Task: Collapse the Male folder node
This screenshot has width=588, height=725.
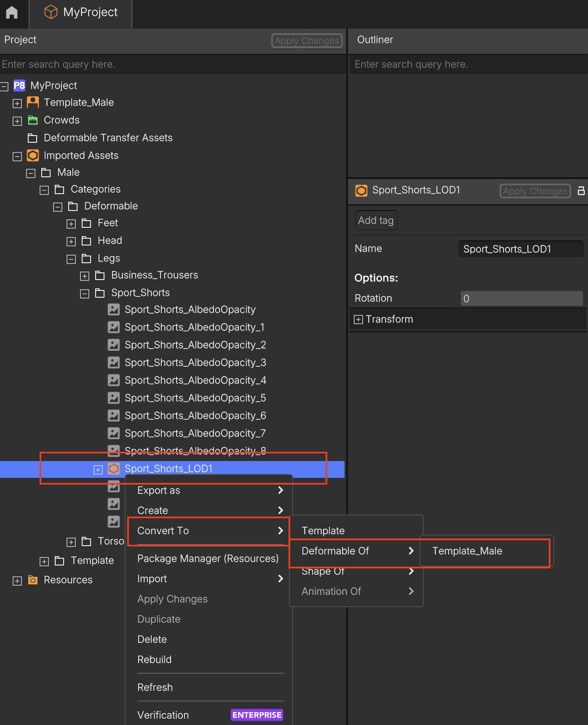Action: tap(31, 173)
